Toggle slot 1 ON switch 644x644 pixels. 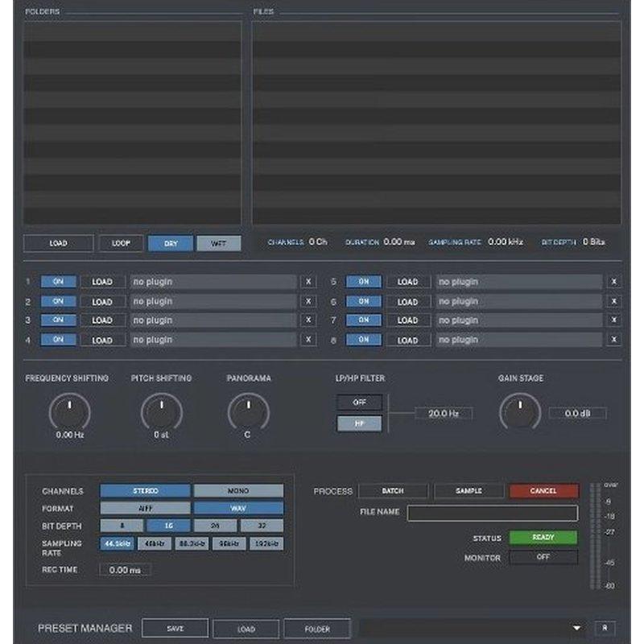point(58,282)
